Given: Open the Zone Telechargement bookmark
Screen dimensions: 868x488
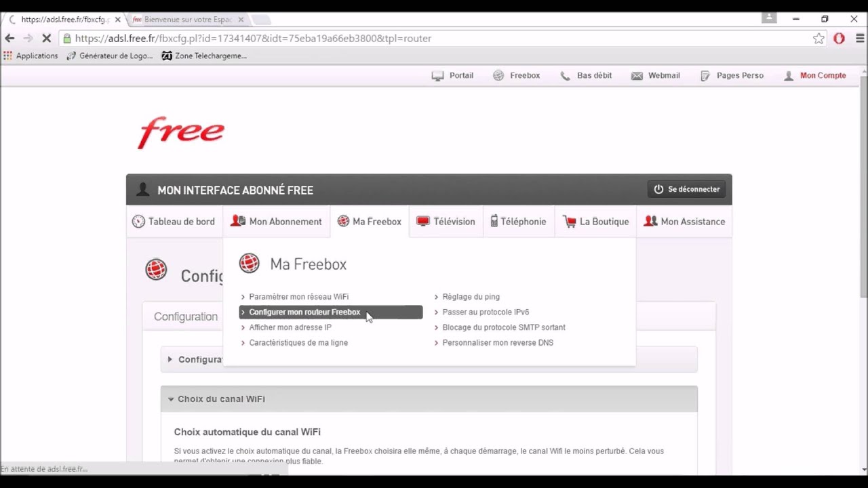Looking at the screenshot, I should pos(204,56).
